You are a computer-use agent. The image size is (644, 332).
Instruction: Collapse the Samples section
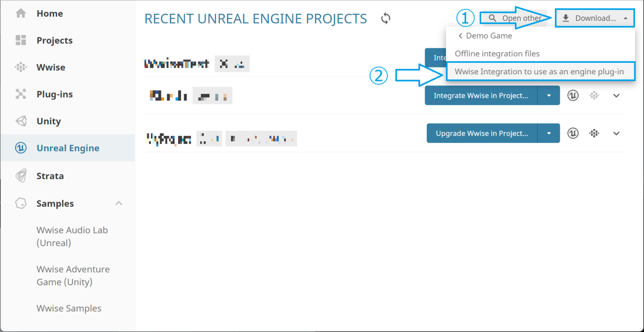tap(119, 203)
